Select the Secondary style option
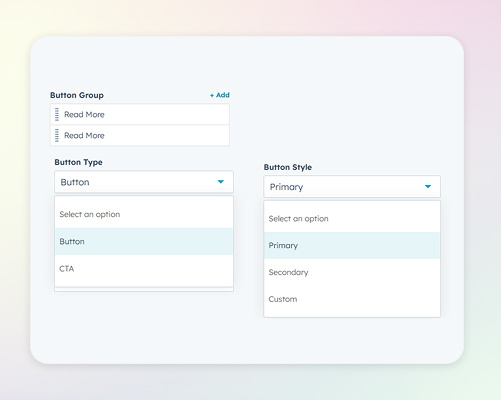The width and height of the screenshot is (501, 400). coord(352,272)
